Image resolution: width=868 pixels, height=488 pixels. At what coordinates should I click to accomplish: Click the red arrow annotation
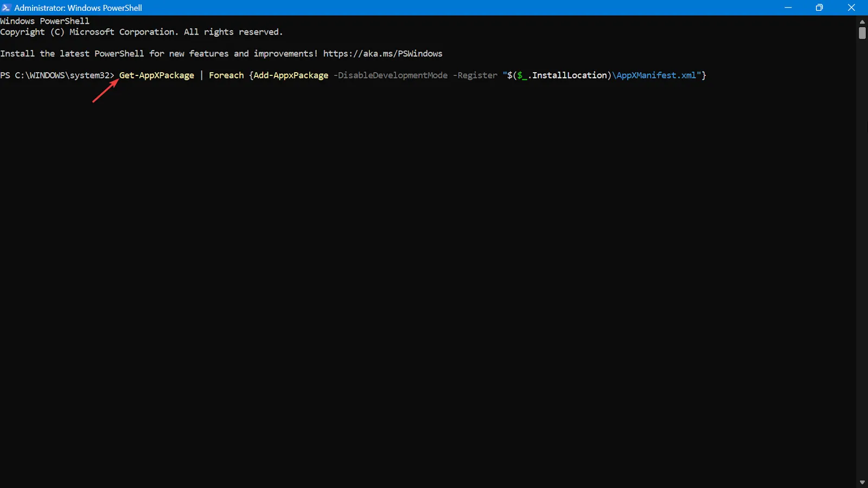click(x=105, y=91)
